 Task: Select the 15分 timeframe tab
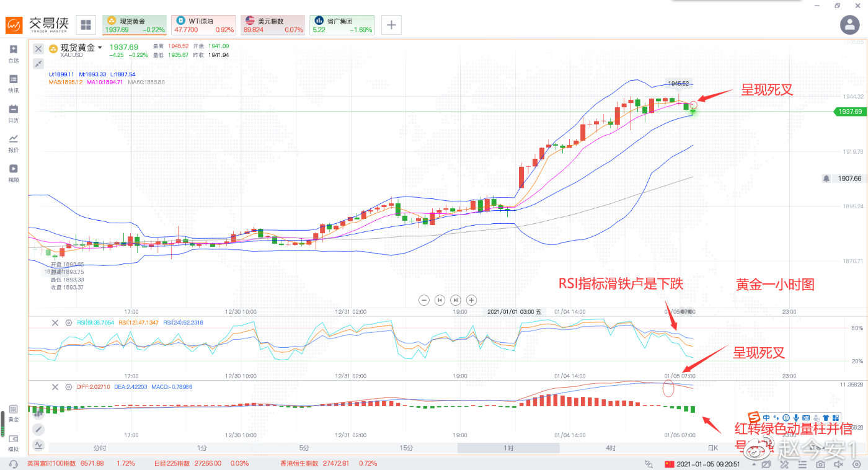click(407, 448)
